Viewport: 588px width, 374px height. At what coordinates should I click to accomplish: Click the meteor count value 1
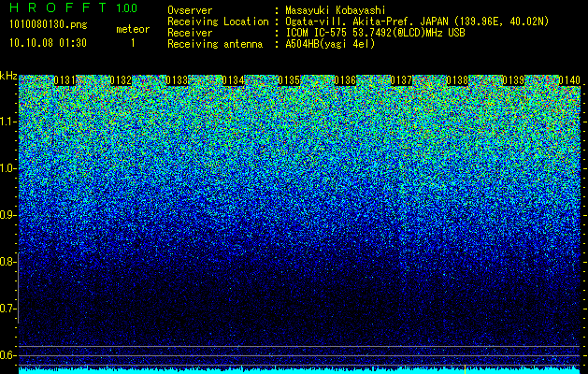click(133, 43)
